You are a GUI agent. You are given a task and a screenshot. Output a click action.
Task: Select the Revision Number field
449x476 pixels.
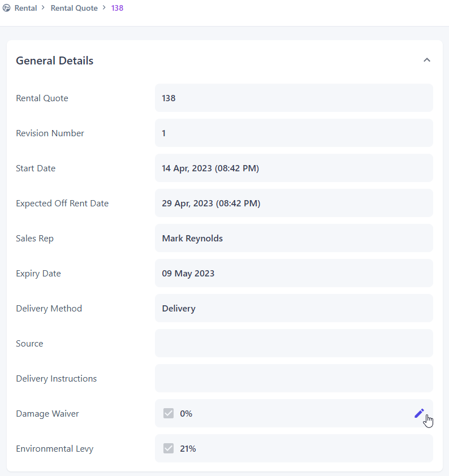pos(293,133)
